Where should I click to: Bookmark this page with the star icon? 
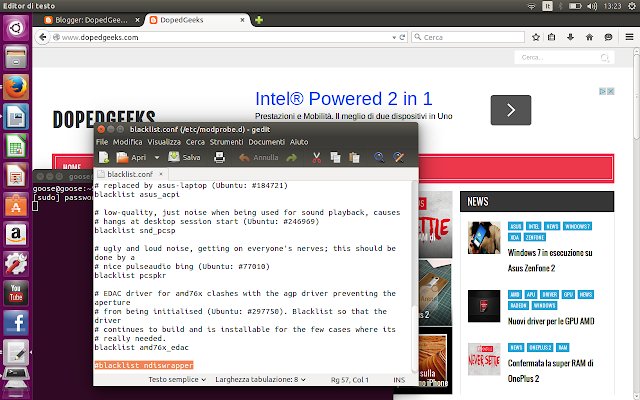click(536, 37)
